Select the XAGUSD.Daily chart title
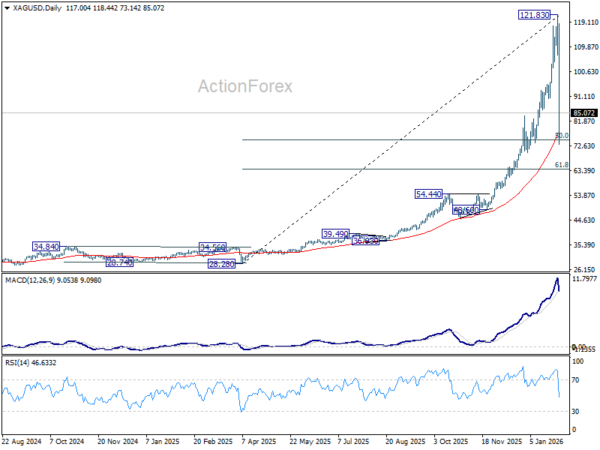The width and height of the screenshot is (600, 450). (x=37, y=8)
